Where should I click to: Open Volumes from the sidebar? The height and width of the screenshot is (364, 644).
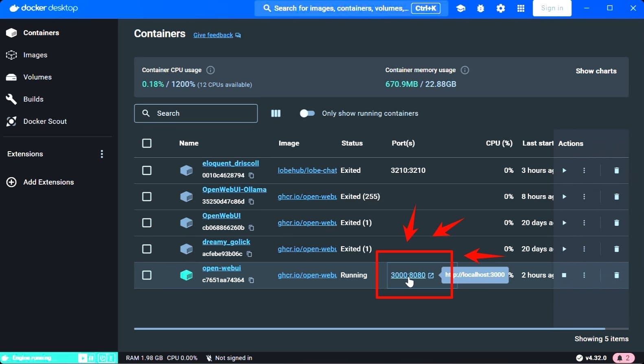[x=37, y=77]
